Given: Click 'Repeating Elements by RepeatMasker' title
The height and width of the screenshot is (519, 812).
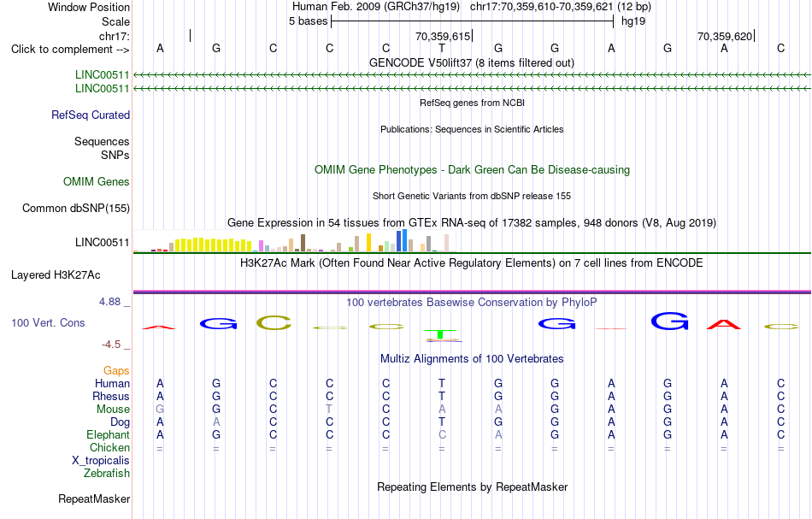Looking at the screenshot, I should pos(473,487).
